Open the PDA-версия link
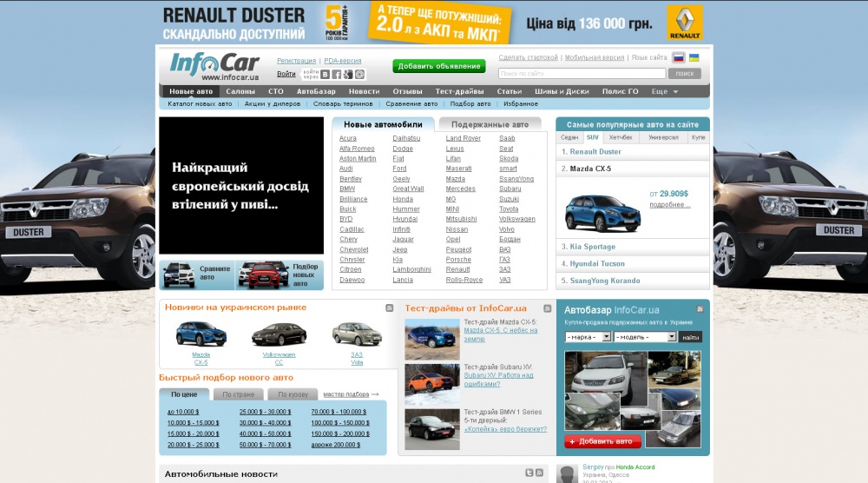Image resolution: width=868 pixels, height=483 pixels. point(343,61)
